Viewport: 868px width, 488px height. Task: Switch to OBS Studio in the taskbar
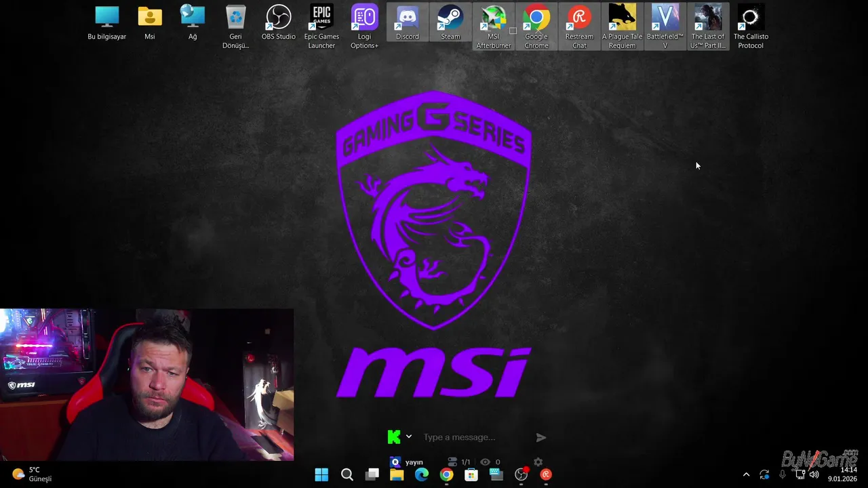pyautogui.click(x=521, y=474)
